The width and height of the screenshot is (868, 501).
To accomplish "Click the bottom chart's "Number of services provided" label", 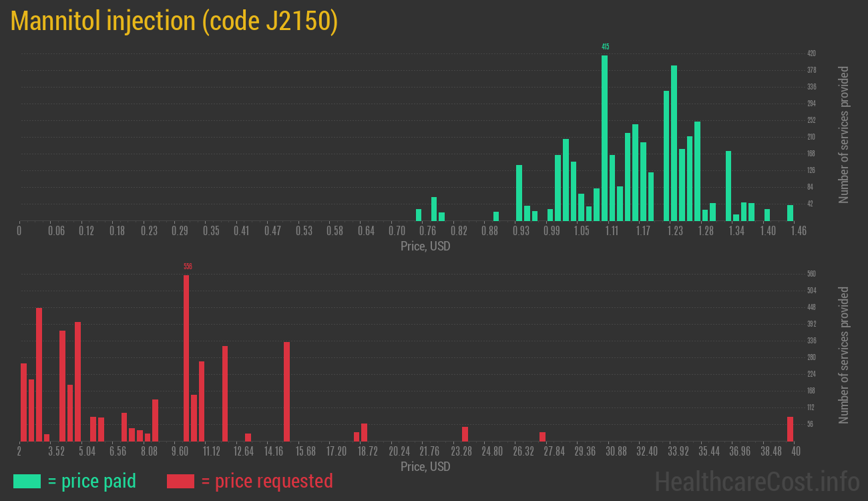I will pyautogui.click(x=844, y=355).
